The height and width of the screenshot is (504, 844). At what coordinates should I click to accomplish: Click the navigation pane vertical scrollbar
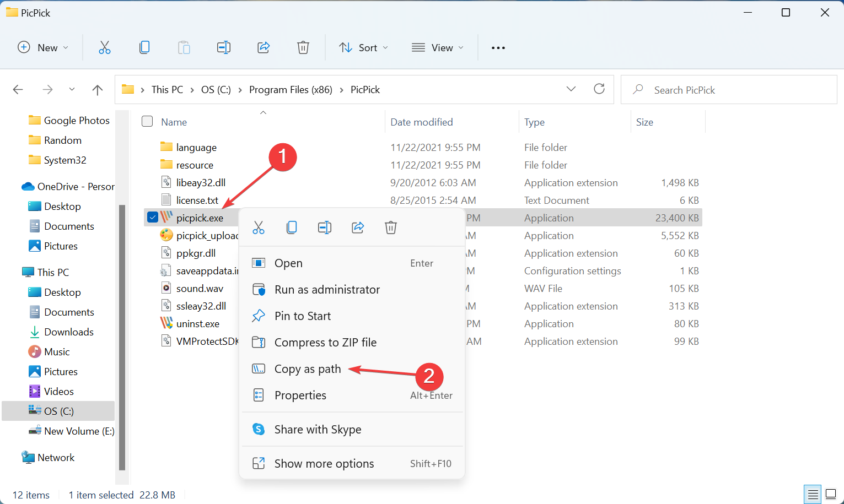(x=122, y=337)
